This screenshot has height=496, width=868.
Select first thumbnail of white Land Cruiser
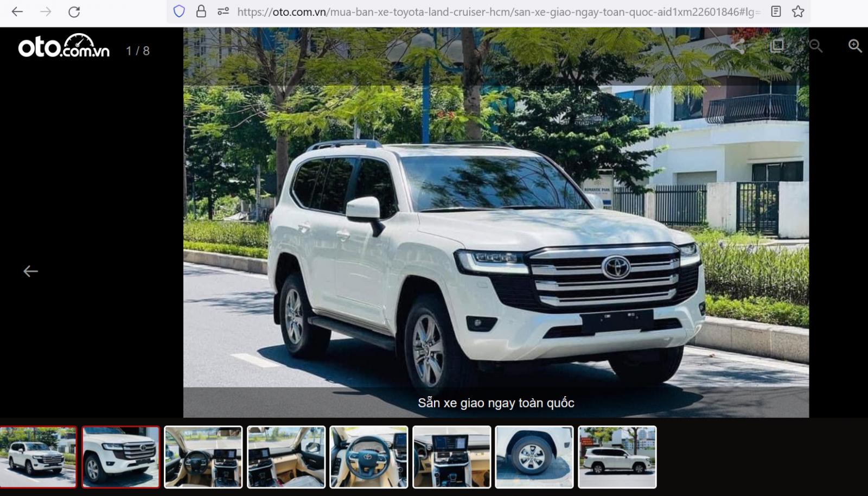[38, 457]
